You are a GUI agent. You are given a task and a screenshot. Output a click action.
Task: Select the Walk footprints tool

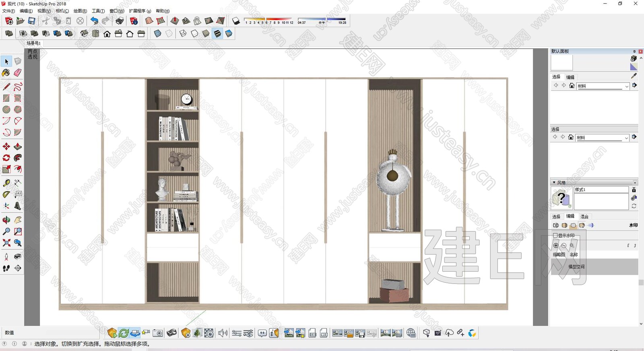pyautogui.click(x=6, y=268)
